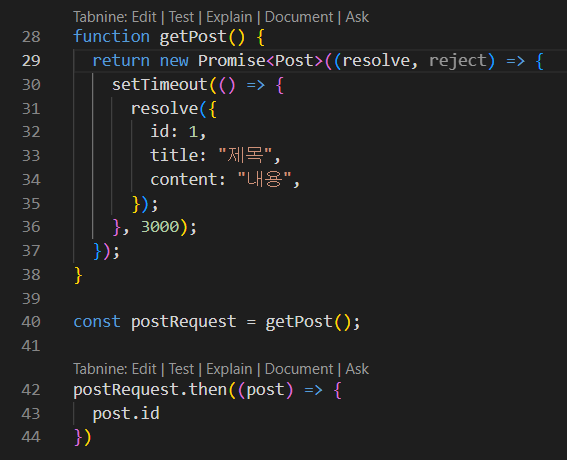Image resolution: width=567 pixels, height=460 pixels.
Task: Click line number 40 in gutter
Action: (x=31, y=322)
